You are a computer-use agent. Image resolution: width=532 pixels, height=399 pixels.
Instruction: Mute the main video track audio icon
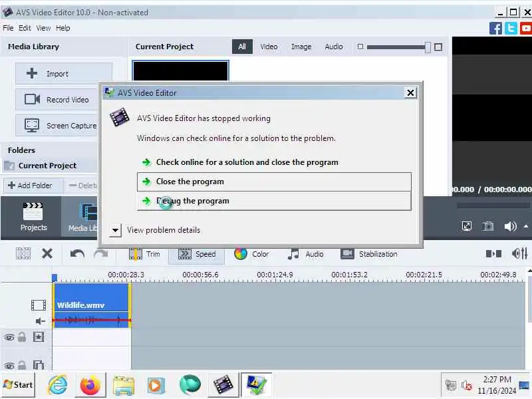(x=41, y=321)
